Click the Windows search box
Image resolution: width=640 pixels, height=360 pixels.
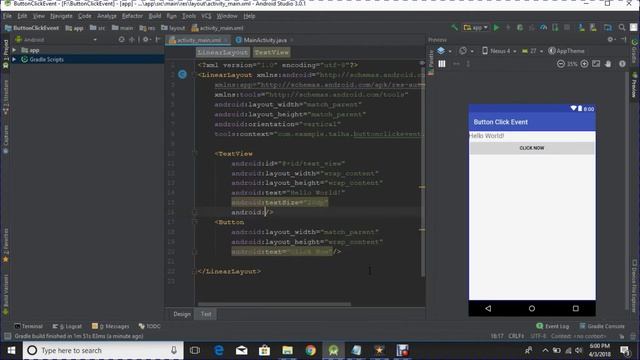pyautogui.click(x=103, y=350)
